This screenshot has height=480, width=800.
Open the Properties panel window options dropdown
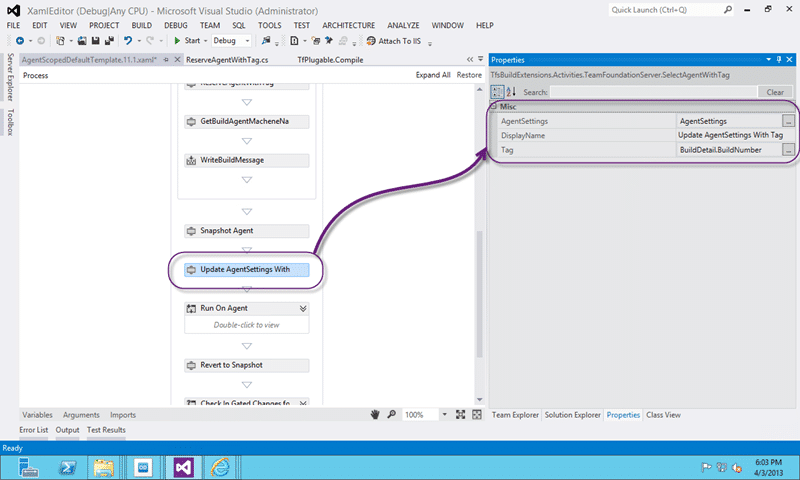tap(768, 60)
